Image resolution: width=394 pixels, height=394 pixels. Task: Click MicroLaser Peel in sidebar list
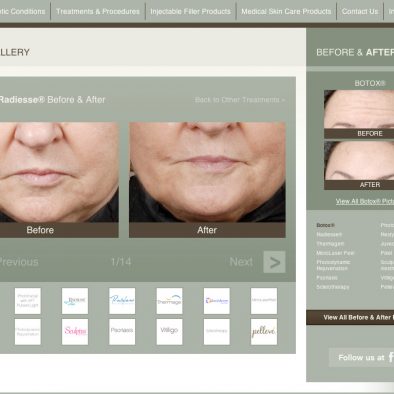[x=335, y=253]
